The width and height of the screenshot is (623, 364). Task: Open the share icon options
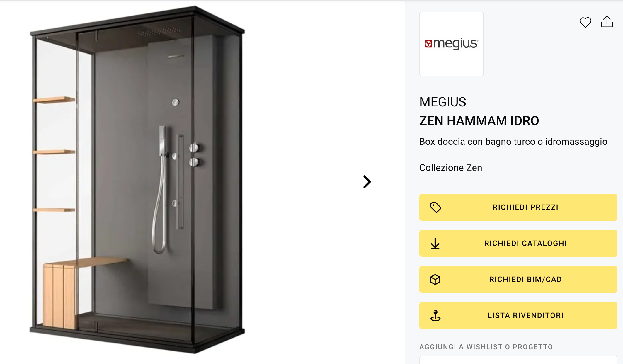607,22
